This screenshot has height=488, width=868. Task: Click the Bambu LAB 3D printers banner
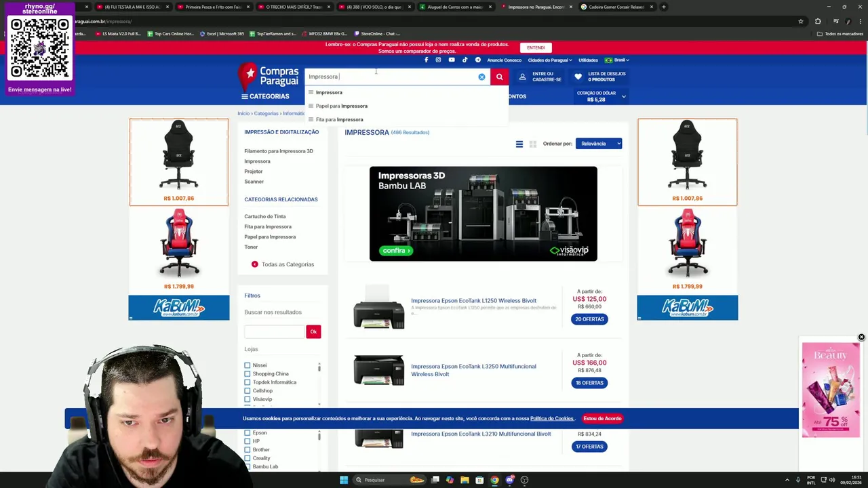(x=484, y=213)
